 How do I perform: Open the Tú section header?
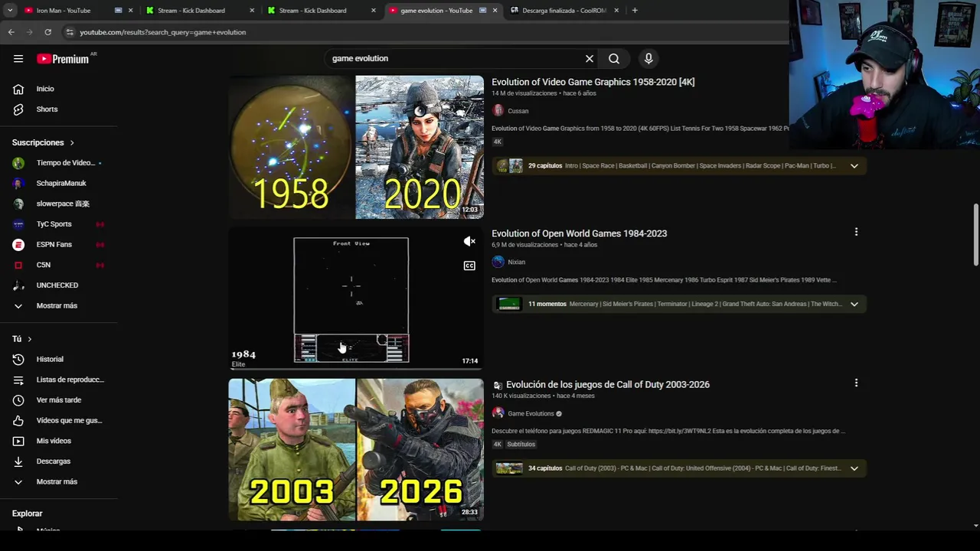coord(22,339)
